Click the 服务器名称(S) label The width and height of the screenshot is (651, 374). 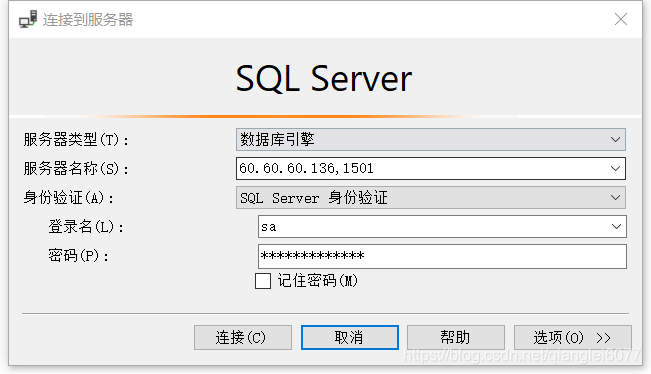point(76,169)
